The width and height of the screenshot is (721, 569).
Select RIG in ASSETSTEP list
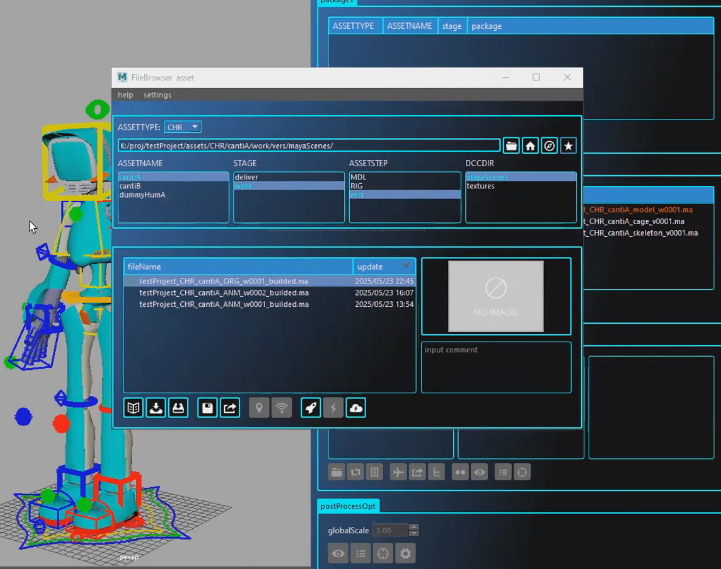tap(405, 186)
